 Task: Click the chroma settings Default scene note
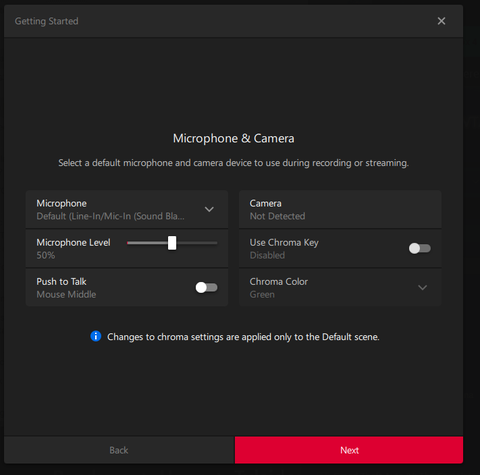click(243, 337)
